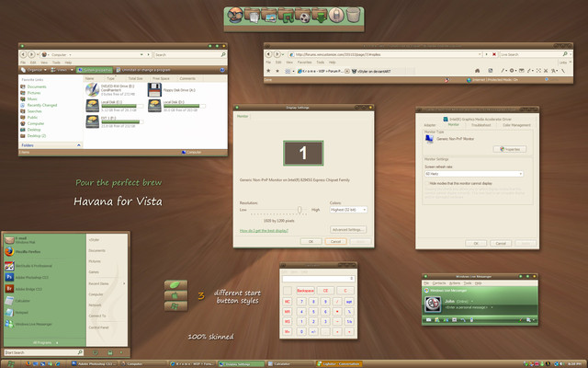Screen dimensions: 588x368
Task: Click the leaf-style start button sample
Action: pos(175,285)
